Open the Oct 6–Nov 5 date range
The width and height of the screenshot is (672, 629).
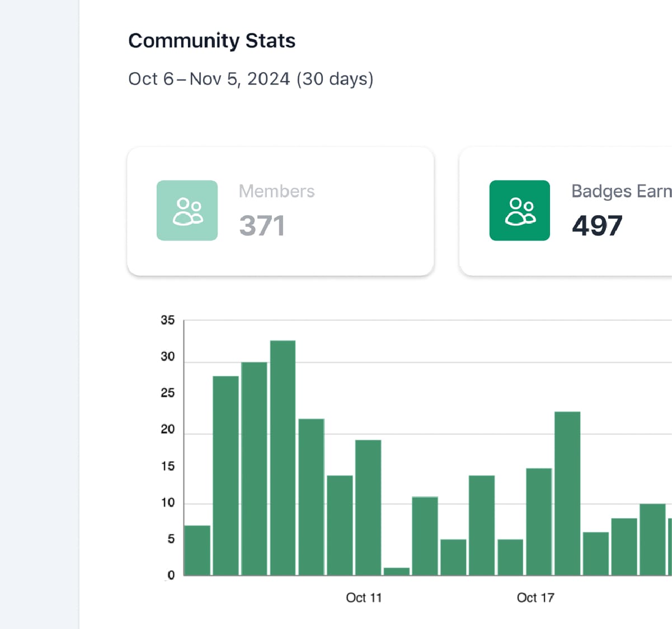[251, 79]
